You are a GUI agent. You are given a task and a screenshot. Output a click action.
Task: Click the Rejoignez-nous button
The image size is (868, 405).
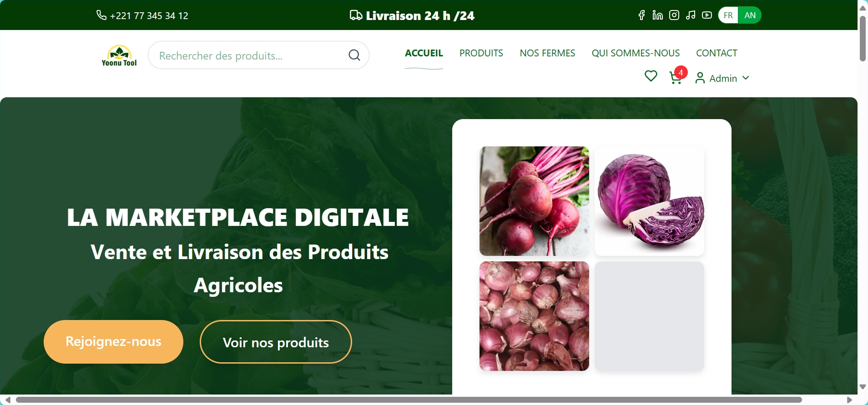tap(113, 342)
